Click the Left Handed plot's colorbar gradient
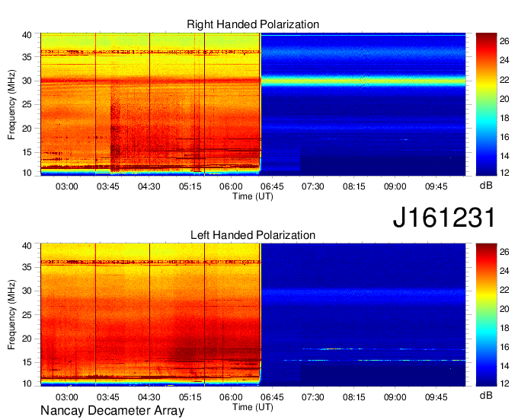This screenshot has height=420, width=518. [486, 315]
